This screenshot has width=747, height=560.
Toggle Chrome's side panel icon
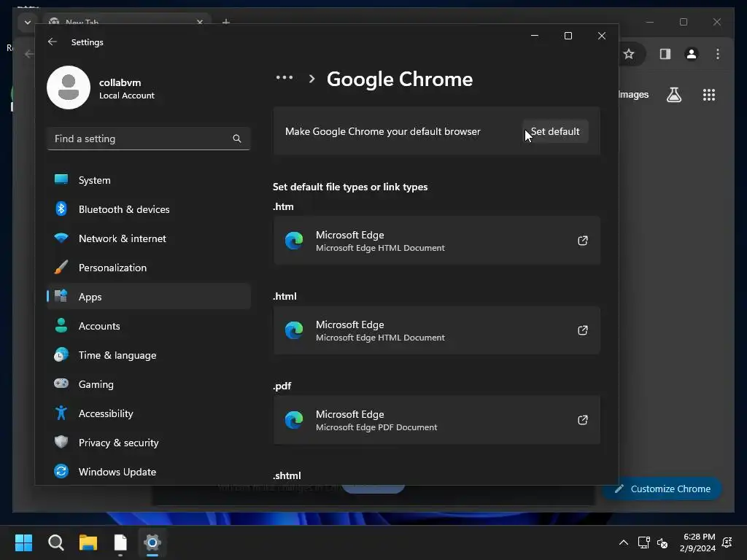[665, 54]
